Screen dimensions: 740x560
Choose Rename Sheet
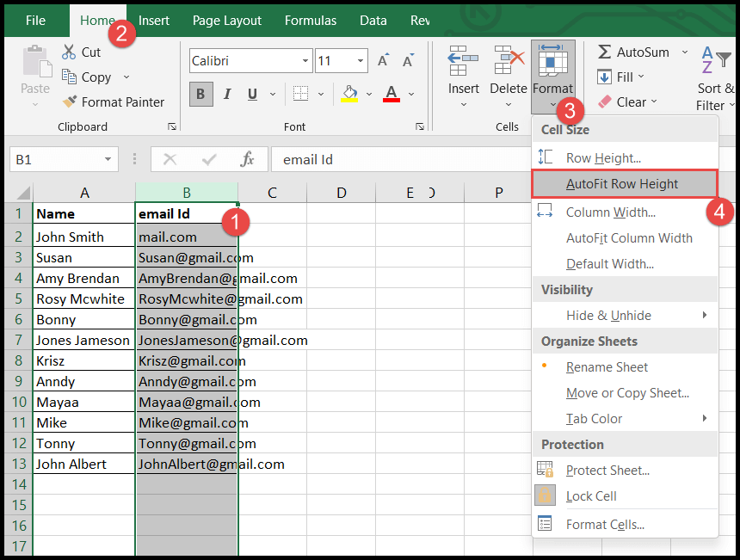coord(625,366)
